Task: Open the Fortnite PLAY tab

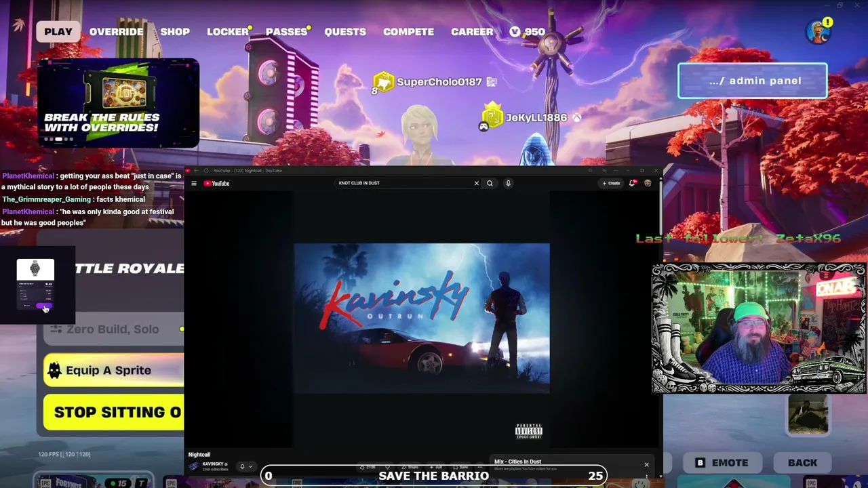Action: pyautogui.click(x=58, y=31)
